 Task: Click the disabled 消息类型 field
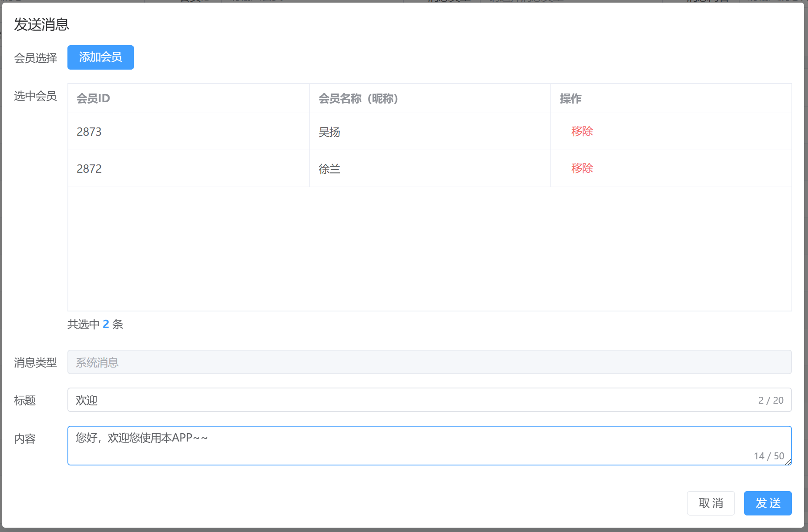pos(429,362)
